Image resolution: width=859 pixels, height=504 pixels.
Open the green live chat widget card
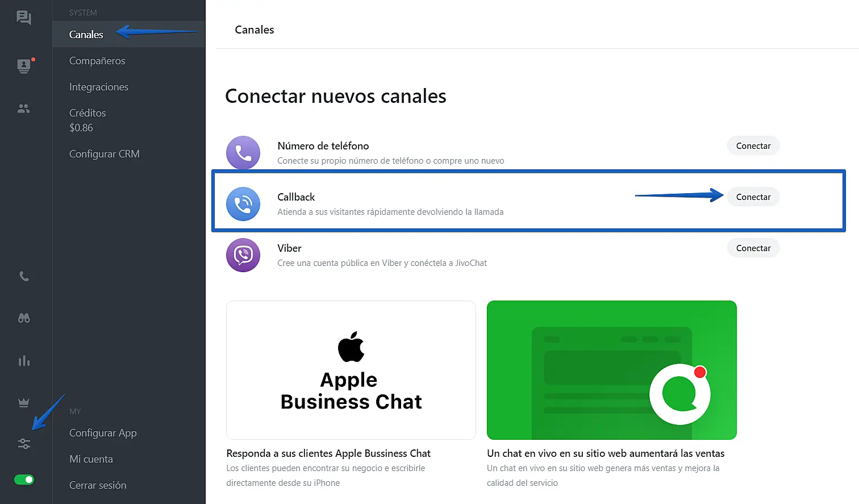[x=612, y=370]
